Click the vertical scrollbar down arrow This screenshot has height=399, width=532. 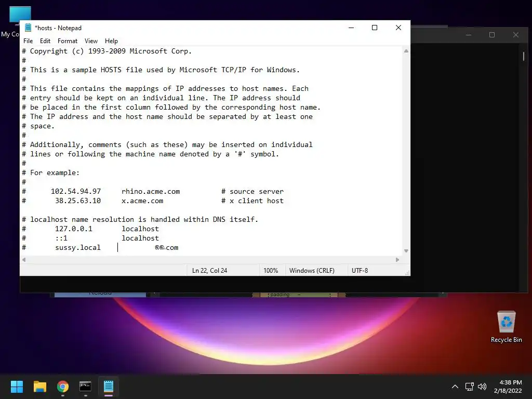(x=406, y=251)
